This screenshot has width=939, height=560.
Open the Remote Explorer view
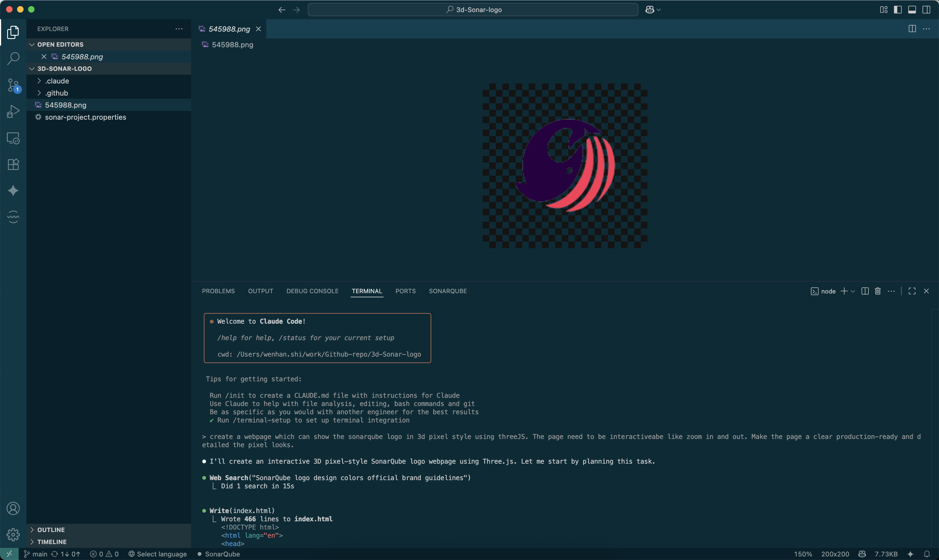(13, 138)
